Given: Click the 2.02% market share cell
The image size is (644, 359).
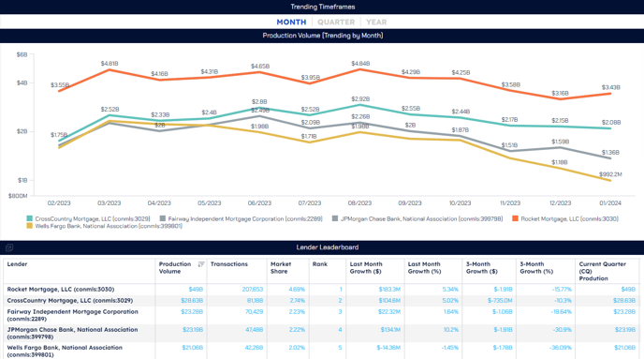Looking at the screenshot, I should (x=297, y=348).
